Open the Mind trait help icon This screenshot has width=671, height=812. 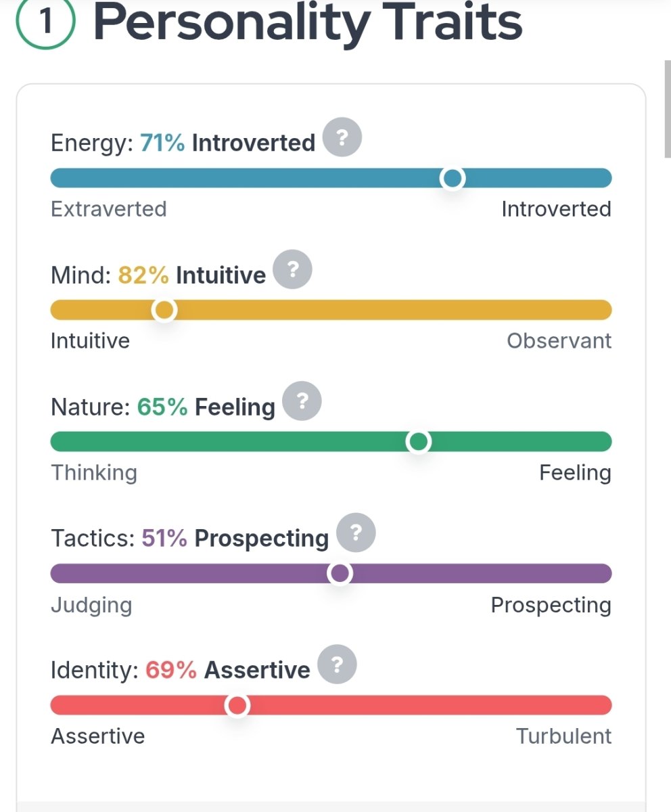click(x=293, y=270)
